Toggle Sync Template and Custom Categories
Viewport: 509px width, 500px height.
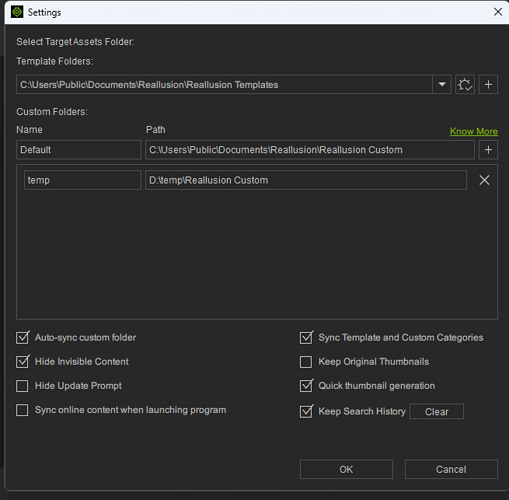pyautogui.click(x=306, y=338)
